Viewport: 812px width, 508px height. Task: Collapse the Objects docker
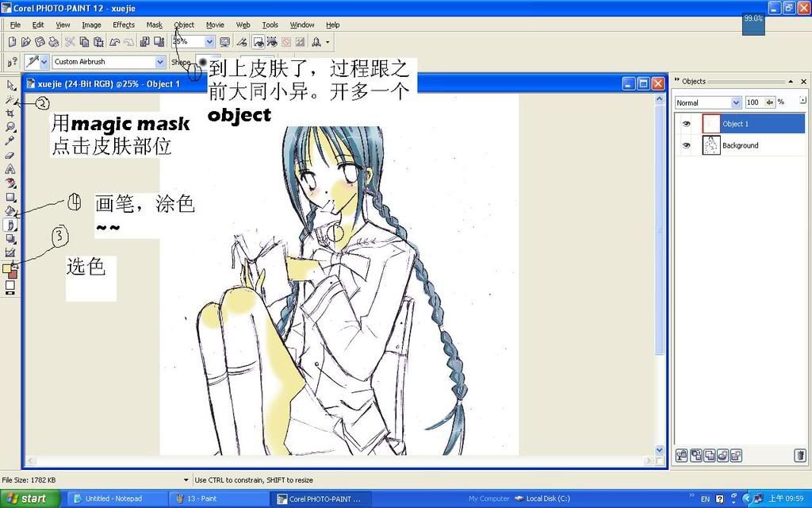point(791,82)
